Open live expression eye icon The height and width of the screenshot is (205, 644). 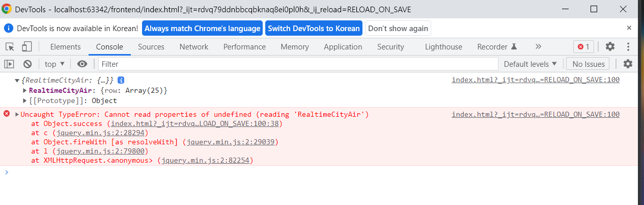pyautogui.click(x=82, y=64)
